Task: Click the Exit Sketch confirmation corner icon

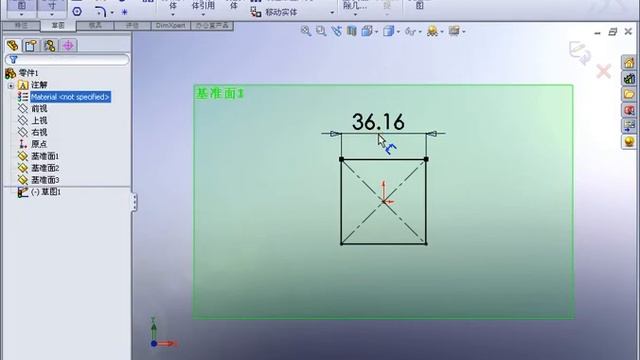Action: (x=580, y=52)
